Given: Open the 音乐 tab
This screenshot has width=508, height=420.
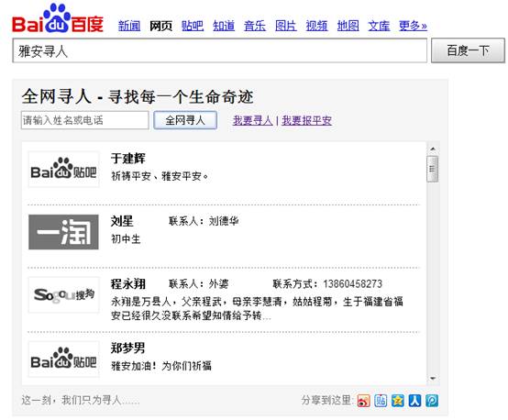Looking at the screenshot, I should (255, 26).
